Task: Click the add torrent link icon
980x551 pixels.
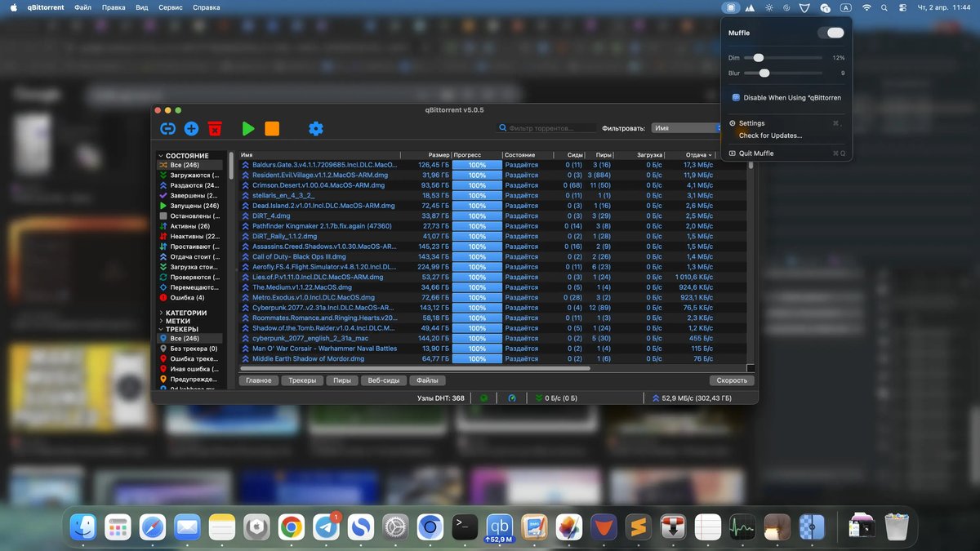Action: tap(167, 128)
